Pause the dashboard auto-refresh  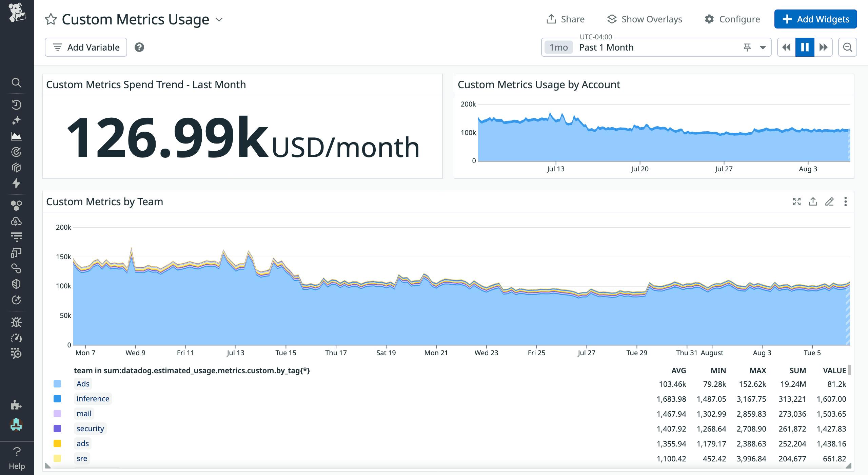(x=805, y=47)
